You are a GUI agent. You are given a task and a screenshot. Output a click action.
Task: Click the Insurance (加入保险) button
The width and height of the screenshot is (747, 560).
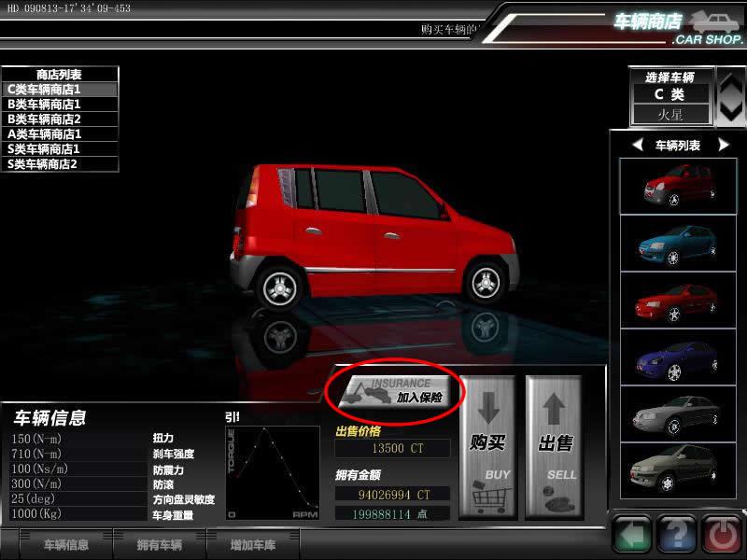pos(394,390)
